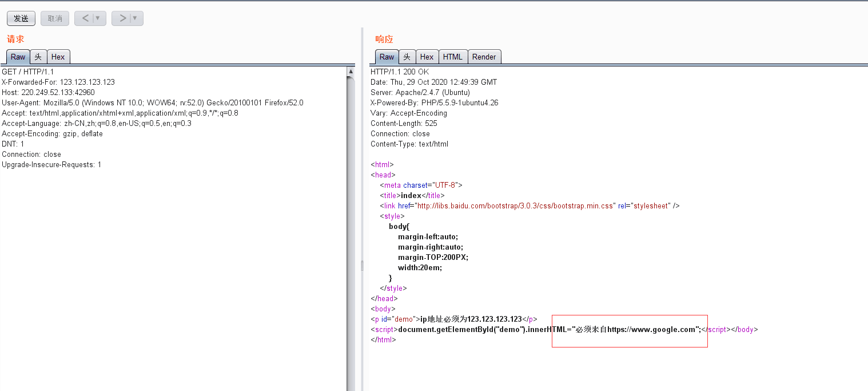Click the Server: Apache/2.4.7 (Ubuntu) line
The image size is (868, 391).
(420, 92)
